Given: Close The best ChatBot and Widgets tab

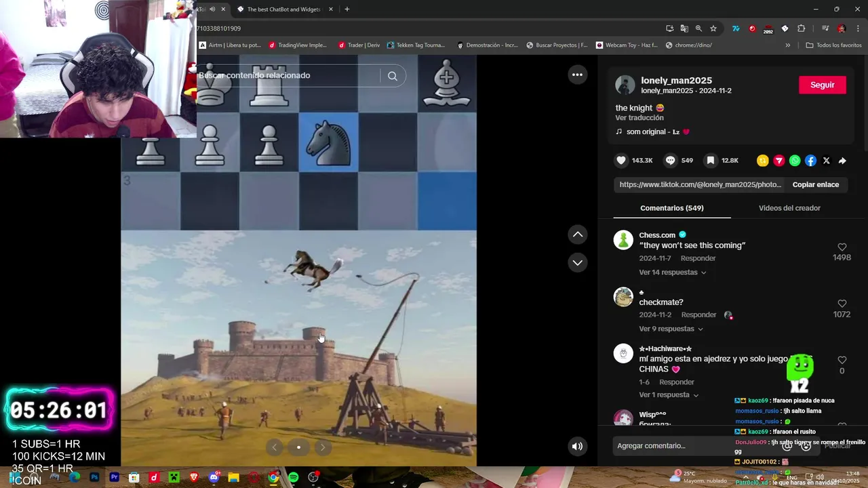Looking at the screenshot, I should click(331, 9).
